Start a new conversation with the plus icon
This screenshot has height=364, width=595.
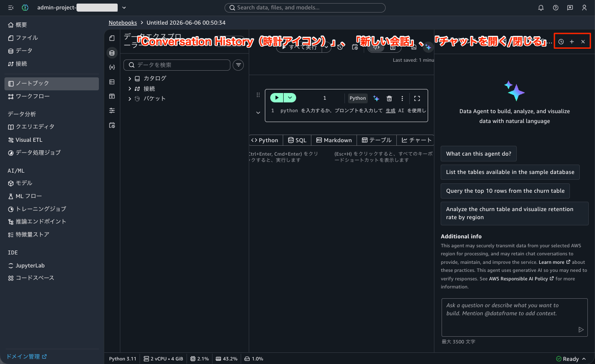[x=572, y=42]
